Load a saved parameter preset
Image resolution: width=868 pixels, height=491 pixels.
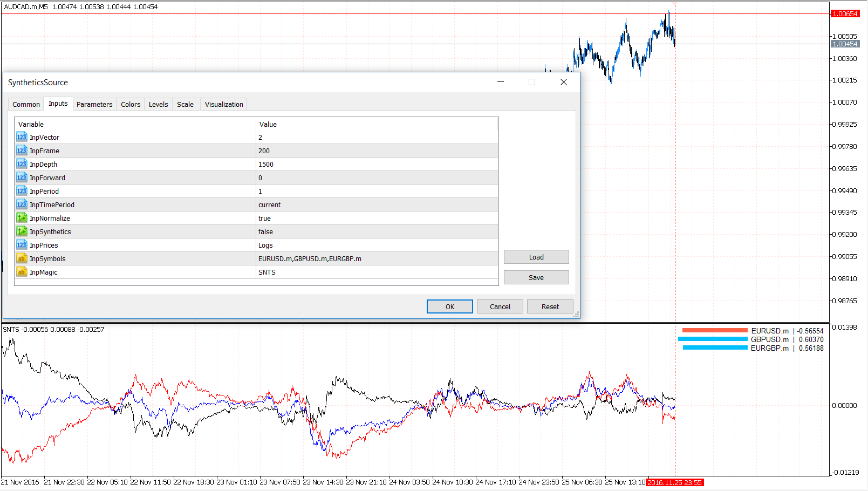(x=536, y=257)
